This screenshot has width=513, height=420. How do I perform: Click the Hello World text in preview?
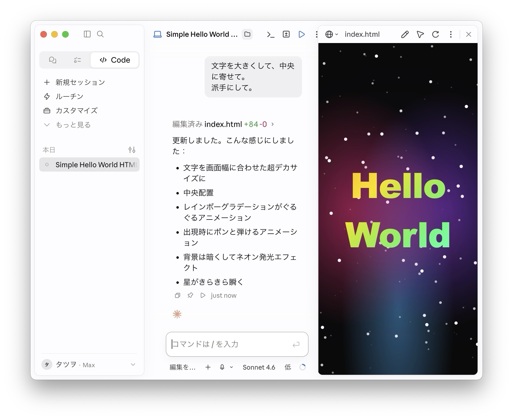point(398,210)
